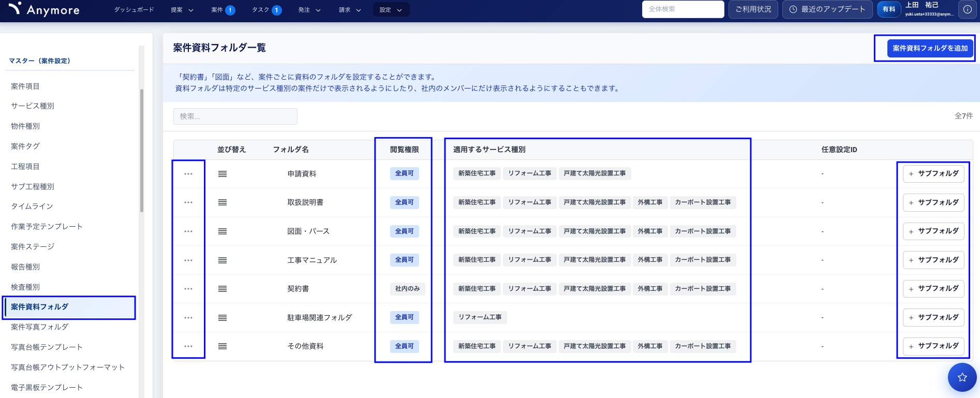Click the 有料 plan badge
This screenshot has width=980, height=398.
click(x=889, y=9)
